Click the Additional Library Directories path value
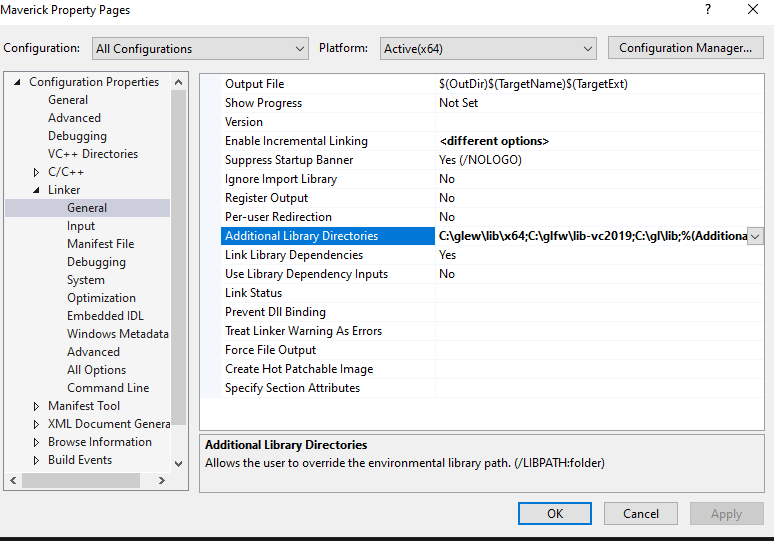774x541 pixels. (x=592, y=236)
